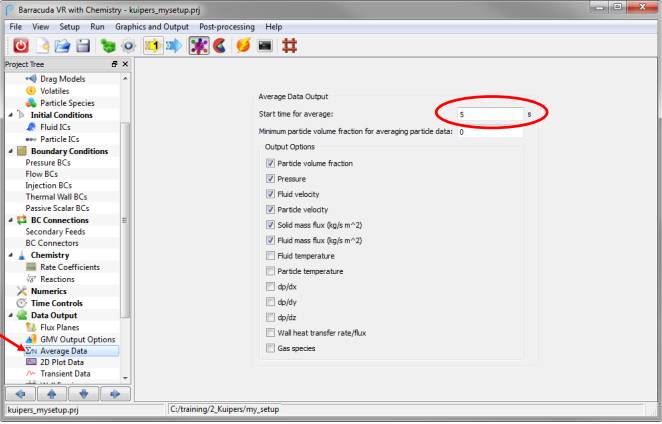The width and height of the screenshot is (662, 424).
Task: Open Particle Species tree item
Action: pyautogui.click(x=67, y=103)
